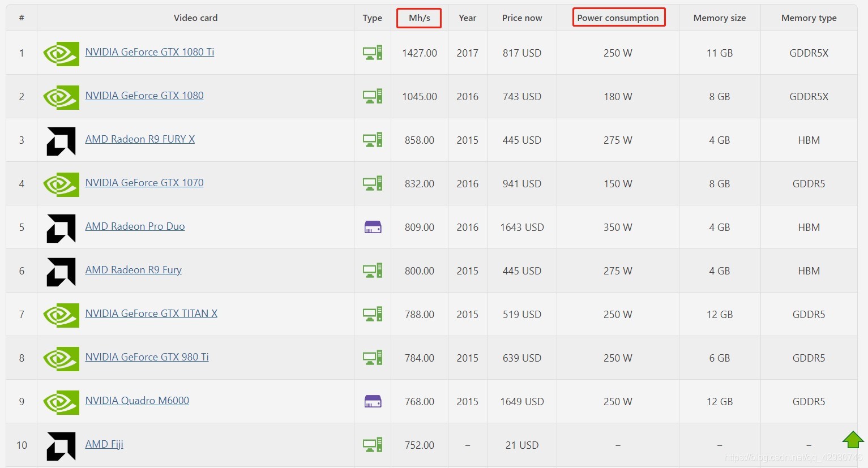The image size is (868, 468).
Task: Click the NVIDIA logo beside GTX 1080 Ti
Action: [x=61, y=54]
